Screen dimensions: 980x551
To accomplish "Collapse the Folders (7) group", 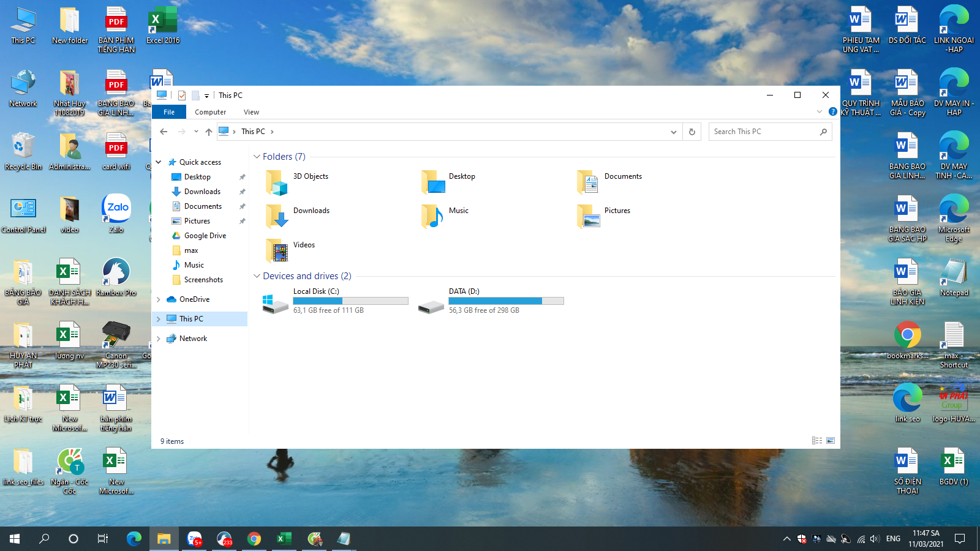I will [257, 157].
